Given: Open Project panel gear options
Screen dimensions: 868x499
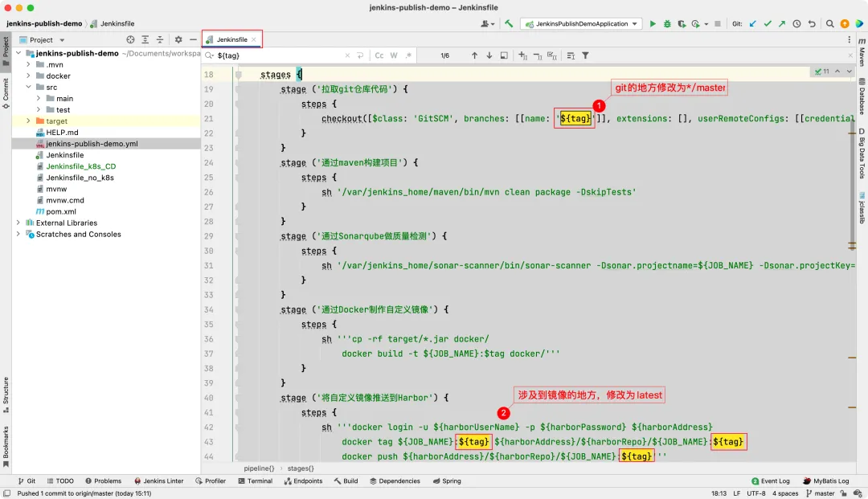Looking at the screenshot, I should coord(178,40).
